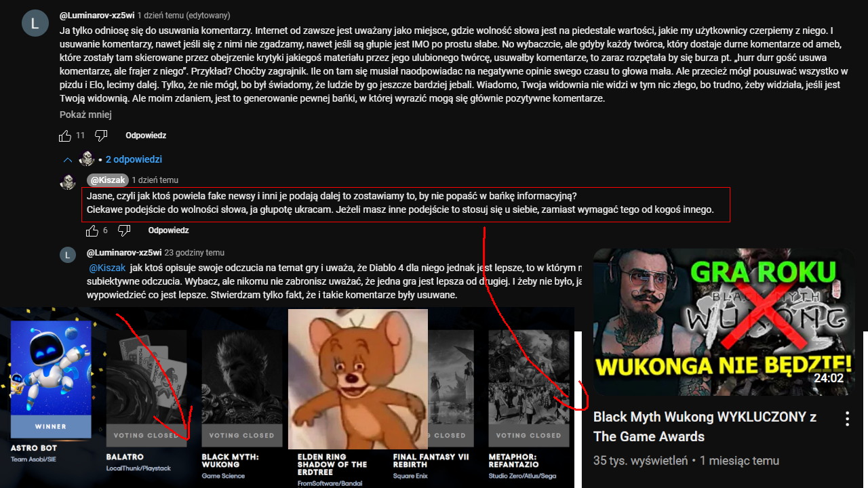The image size is (868, 488).
Task: Reply to Kiszak's comment with Odpowiedz
Action: (x=169, y=230)
